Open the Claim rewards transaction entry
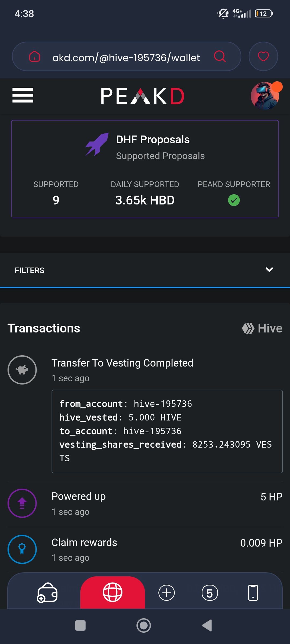The height and width of the screenshot is (644, 290). tap(145, 550)
